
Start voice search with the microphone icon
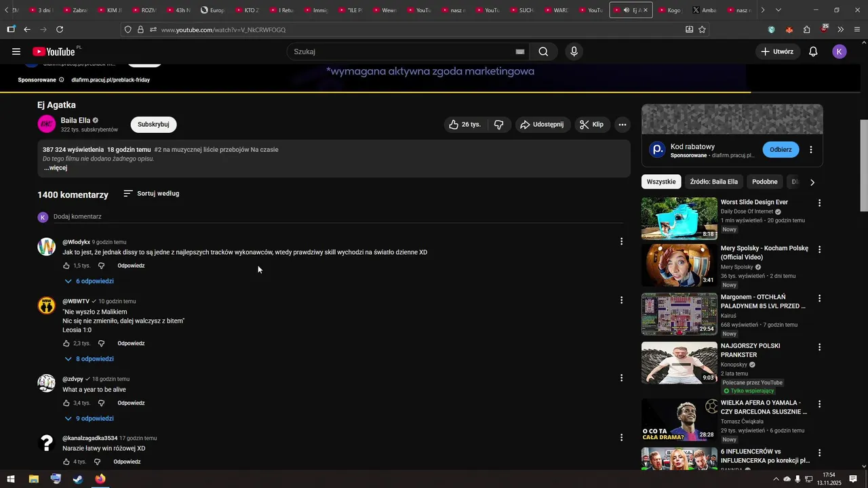[574, 52]
